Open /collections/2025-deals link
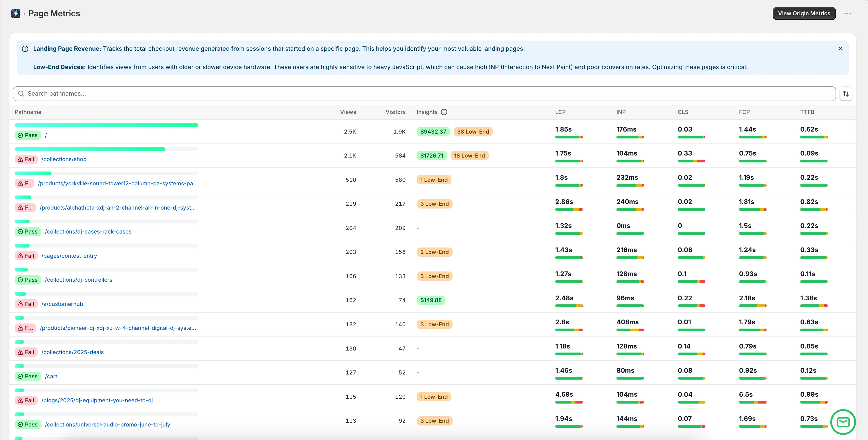868x440 pixels. tap(72, 352)
